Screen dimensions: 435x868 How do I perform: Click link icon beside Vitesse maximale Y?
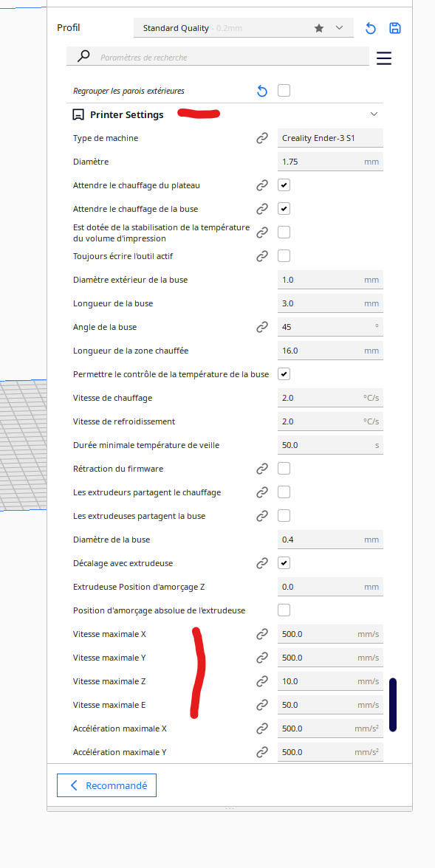262,658
